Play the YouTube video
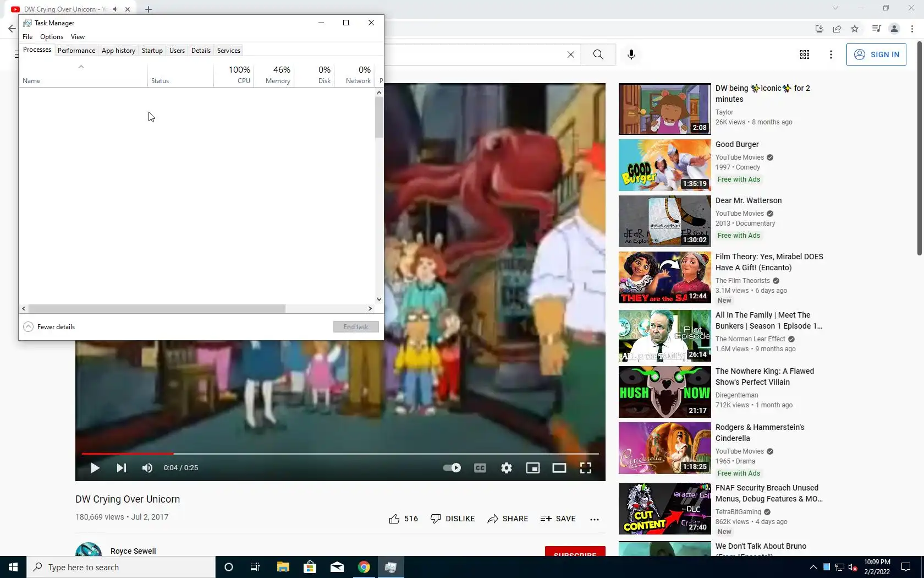924x578 pixels. pos(95,468)
